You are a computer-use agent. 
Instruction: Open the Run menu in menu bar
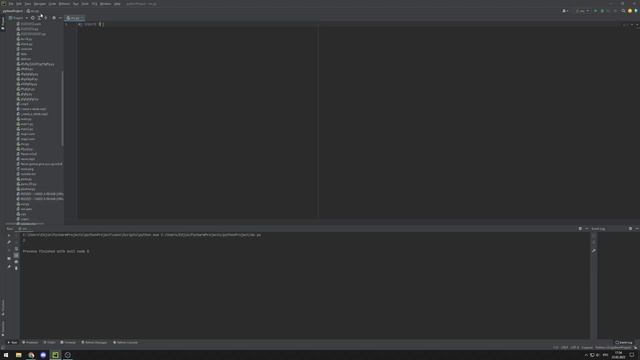point(76,4)
